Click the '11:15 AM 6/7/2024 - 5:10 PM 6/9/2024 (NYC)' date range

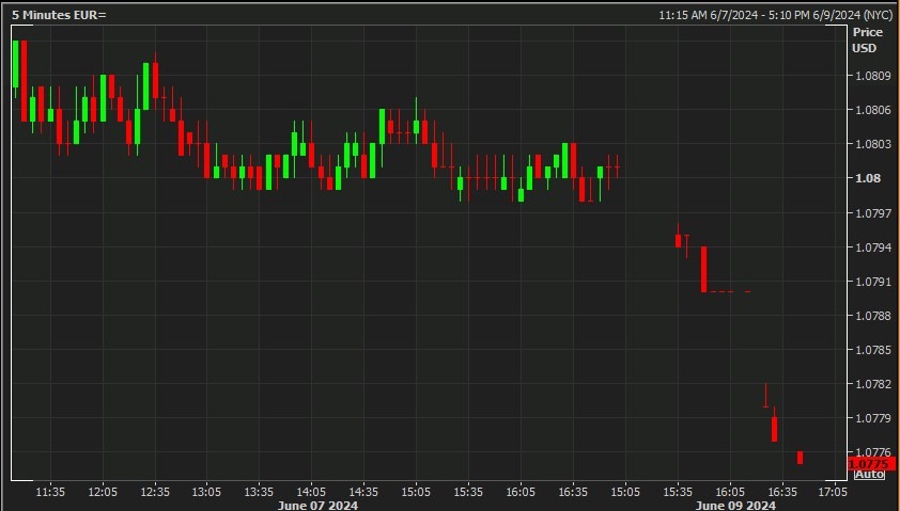775,15
